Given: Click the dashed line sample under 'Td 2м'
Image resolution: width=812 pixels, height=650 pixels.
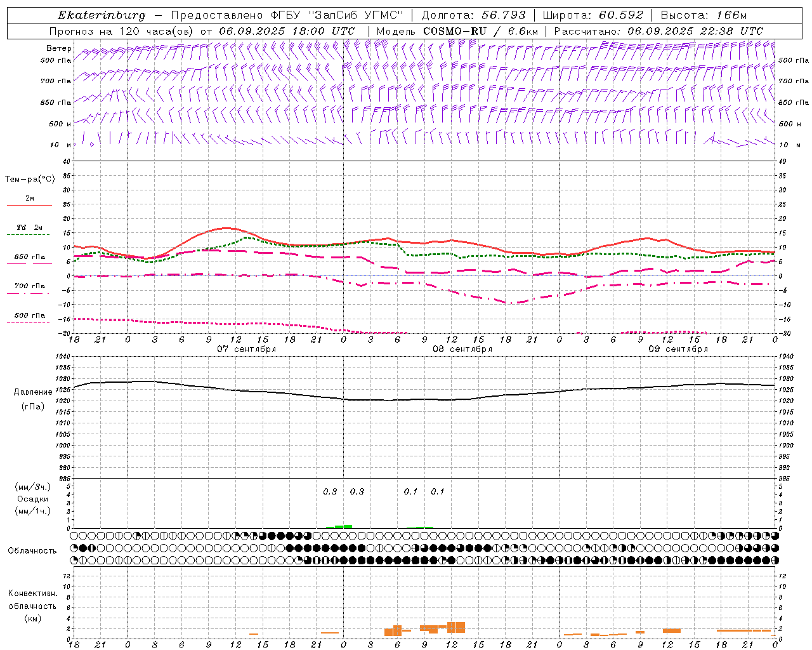Looking at the screenshot, I should 28,235.
